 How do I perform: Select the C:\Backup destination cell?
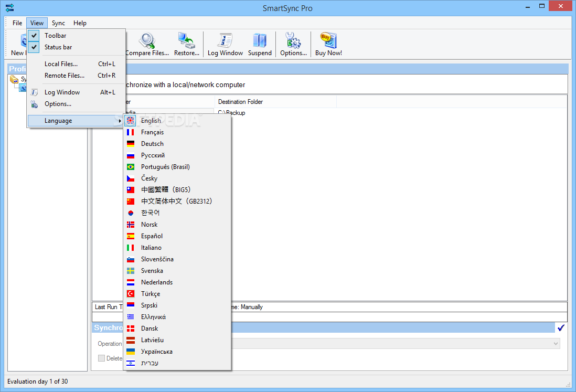pyautogui.click(x=231, y=113)
